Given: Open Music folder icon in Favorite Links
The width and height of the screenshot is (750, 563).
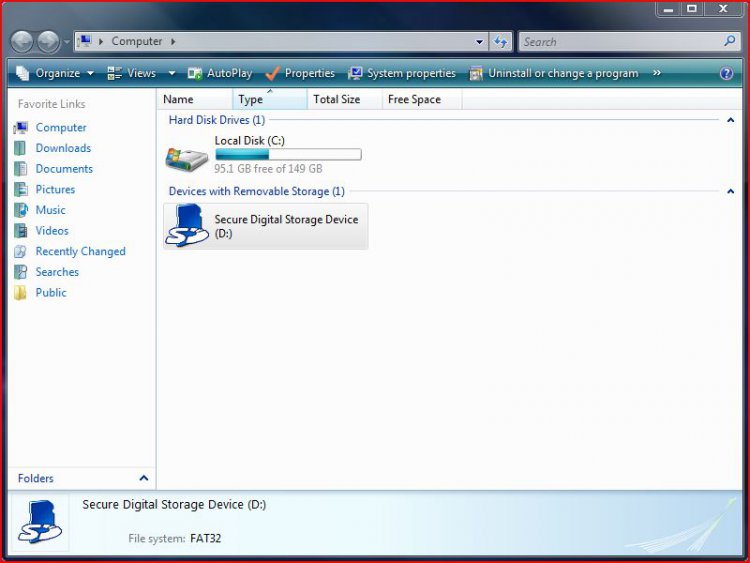Looking at the screenshot, I should pyautogui.click(x=20, y=210).
